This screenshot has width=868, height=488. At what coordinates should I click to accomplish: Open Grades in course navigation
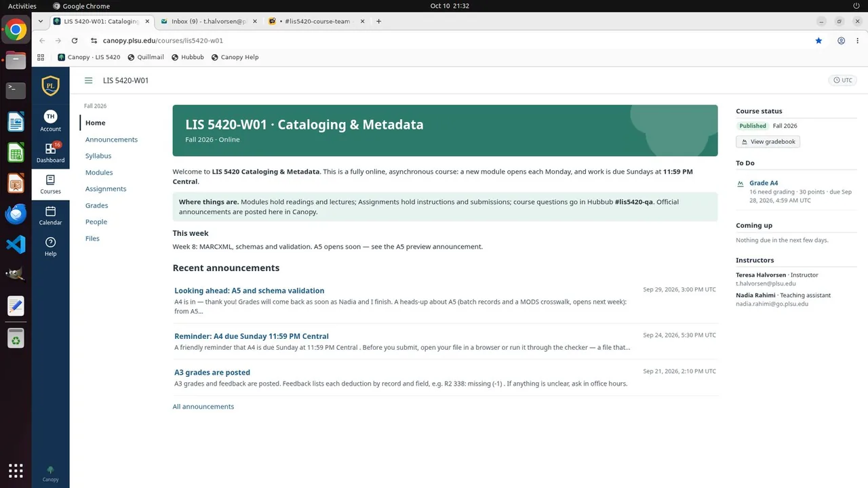coord(96,205)
